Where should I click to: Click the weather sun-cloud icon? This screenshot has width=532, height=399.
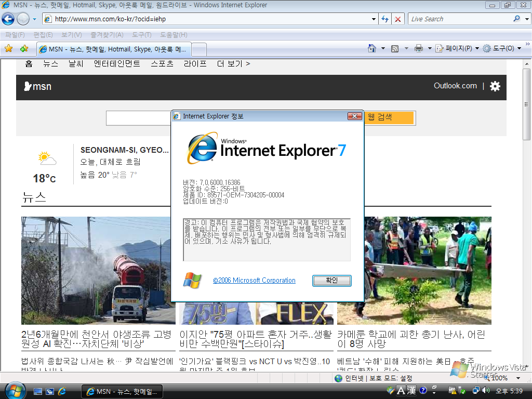click(47, 158)
